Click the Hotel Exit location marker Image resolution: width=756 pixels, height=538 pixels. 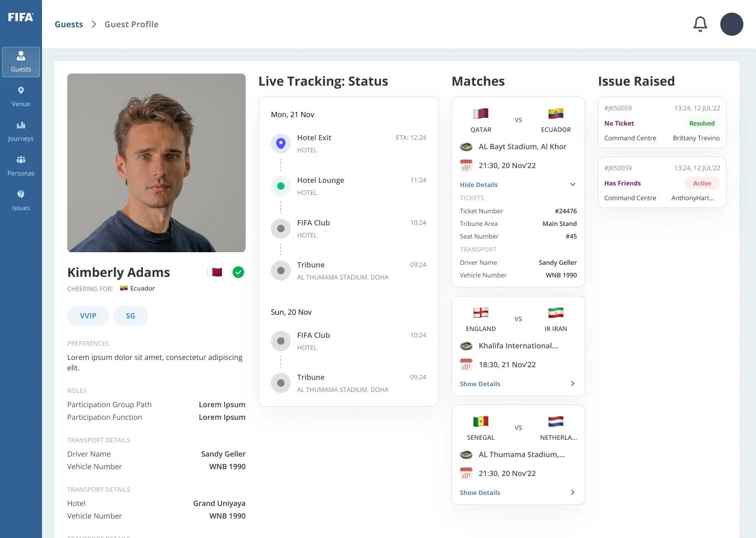click(x=281, y=143)
